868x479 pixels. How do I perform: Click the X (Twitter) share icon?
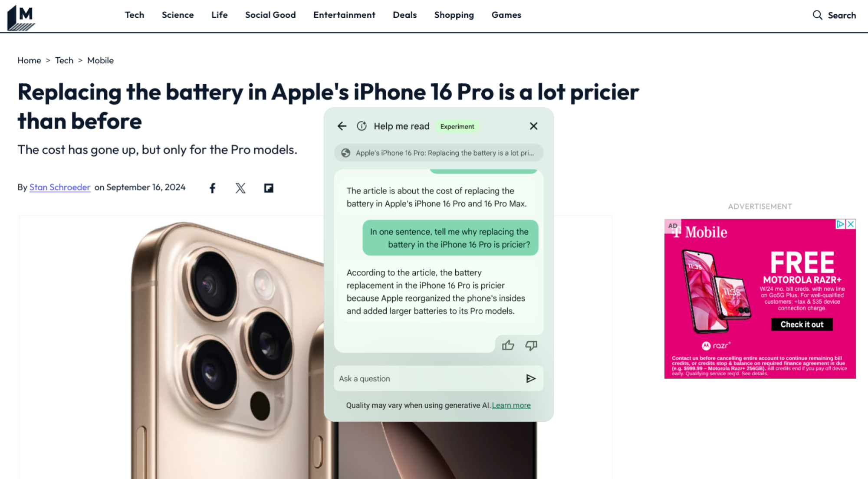click(241, 187)
